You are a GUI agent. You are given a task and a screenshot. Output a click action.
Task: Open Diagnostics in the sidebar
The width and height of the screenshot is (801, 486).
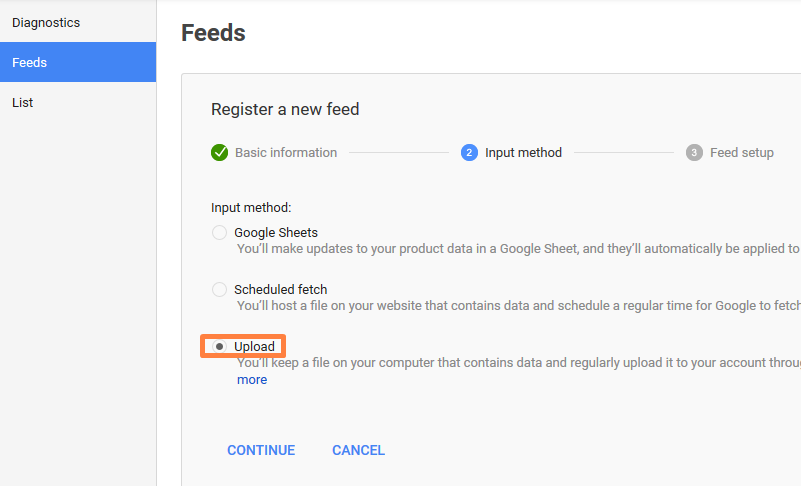point(46,22)
